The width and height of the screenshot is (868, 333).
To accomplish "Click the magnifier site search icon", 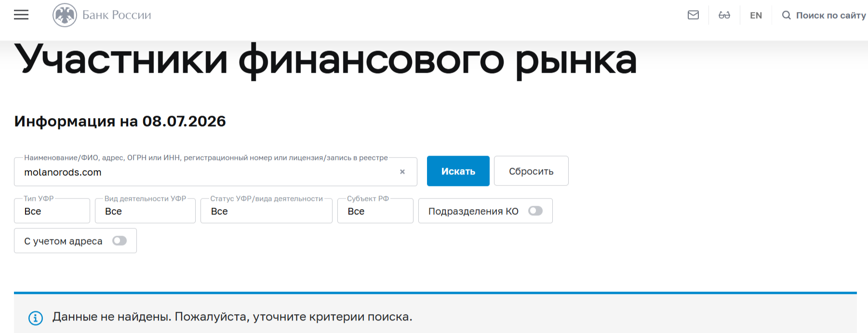I will (786, 15).
